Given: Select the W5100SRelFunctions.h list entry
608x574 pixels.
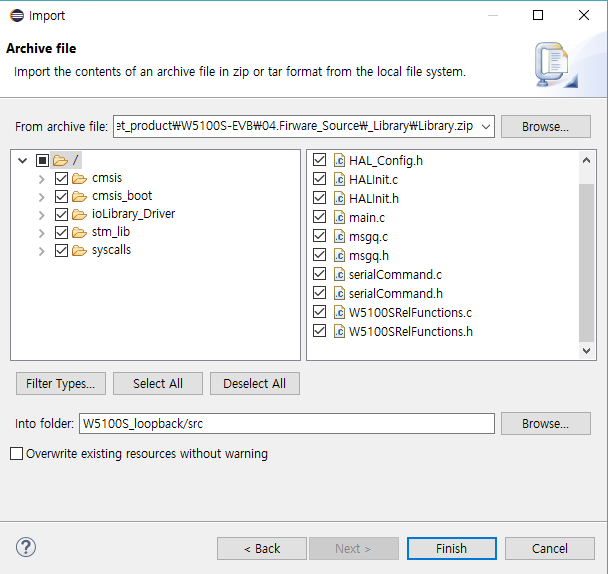Looking at the screenshot, I should point(410,332).
